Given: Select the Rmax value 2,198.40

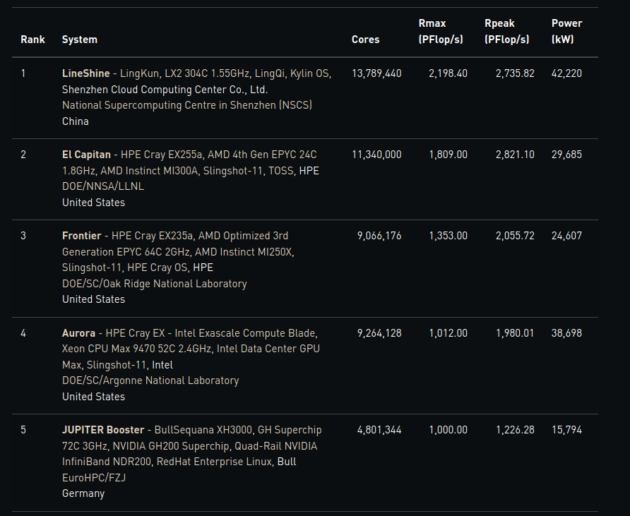Looking at the screenshot, I should 448,74.
